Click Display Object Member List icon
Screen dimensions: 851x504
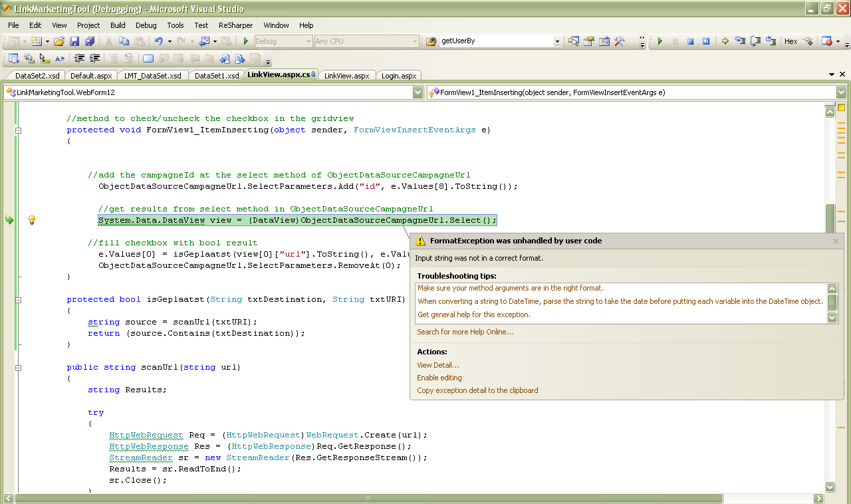click(13, 59)
